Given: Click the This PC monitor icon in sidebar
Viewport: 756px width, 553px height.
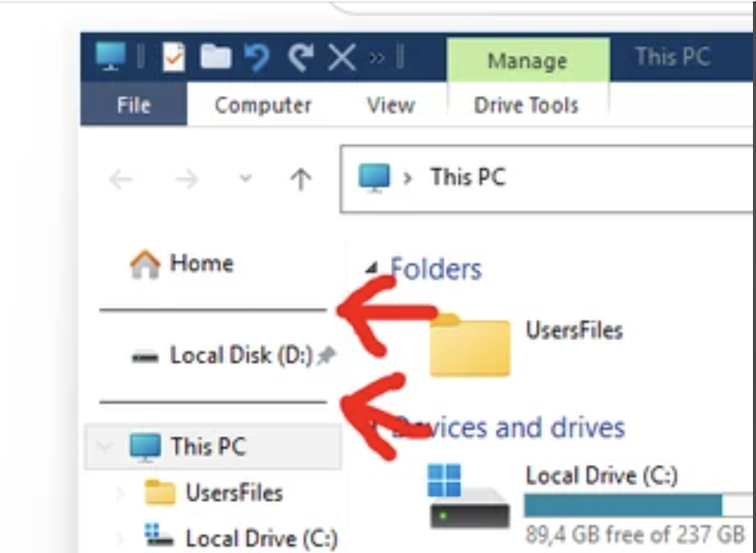Looking at the screenshot, I should (145, 447).
